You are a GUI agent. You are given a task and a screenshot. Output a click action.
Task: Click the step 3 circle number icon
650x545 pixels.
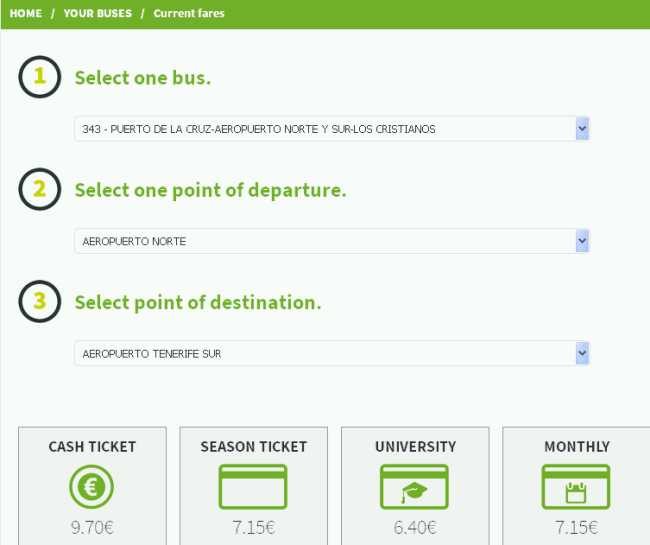point(40,301)
